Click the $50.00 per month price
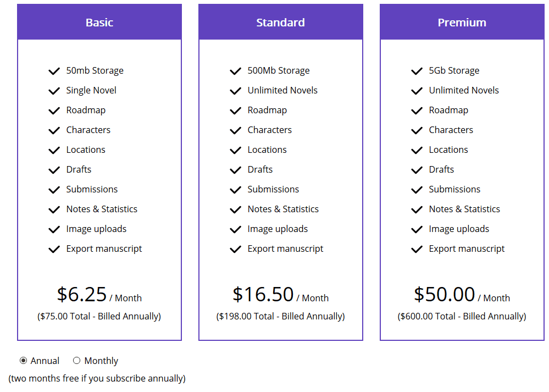 pos(445,294)
